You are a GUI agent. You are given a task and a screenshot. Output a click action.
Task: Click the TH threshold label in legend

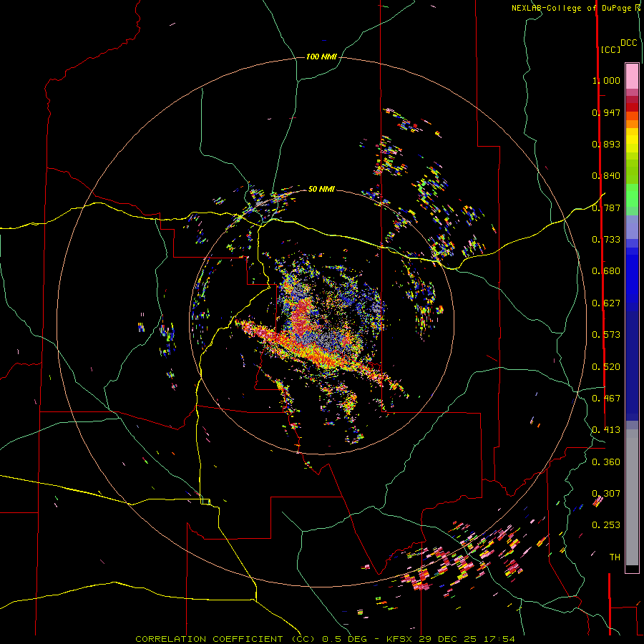[x=615, y=557]
